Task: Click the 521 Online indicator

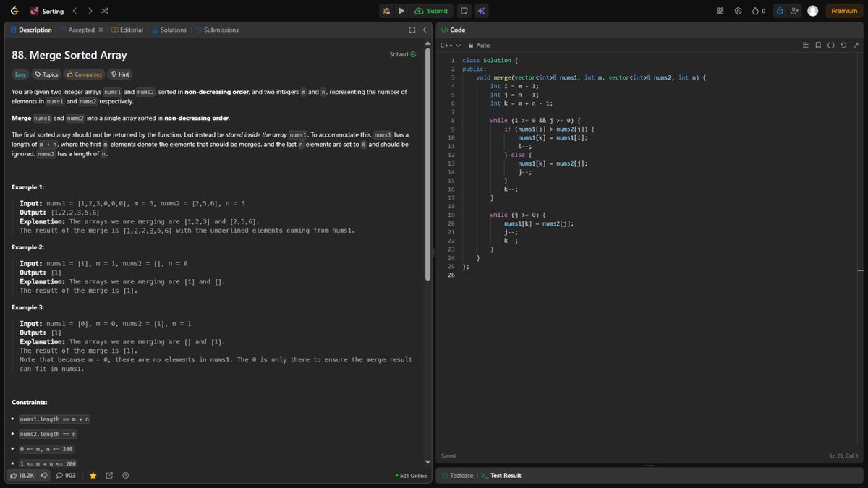Action: click(x=412, y=475)
